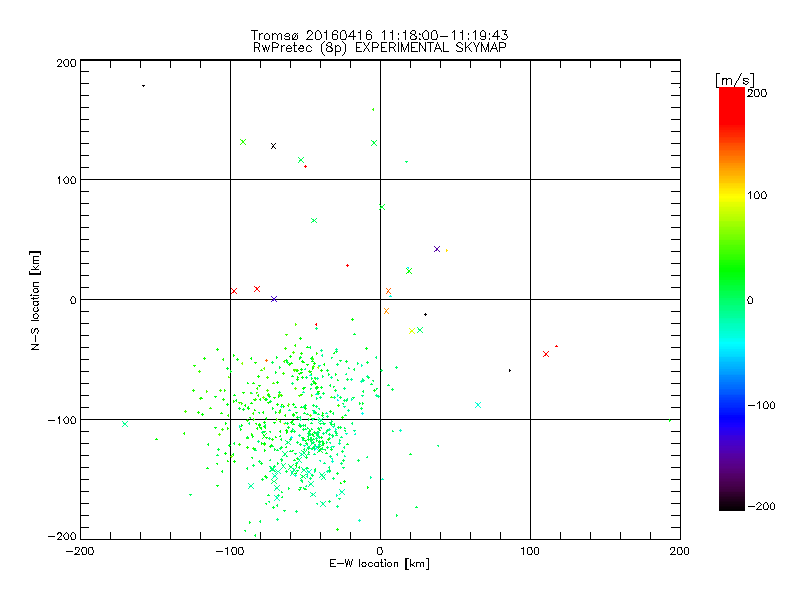Click the E-W axis '100' tick label
This screenshot has height=600, width=800.
pyautogui.click(x=530, y=551)
